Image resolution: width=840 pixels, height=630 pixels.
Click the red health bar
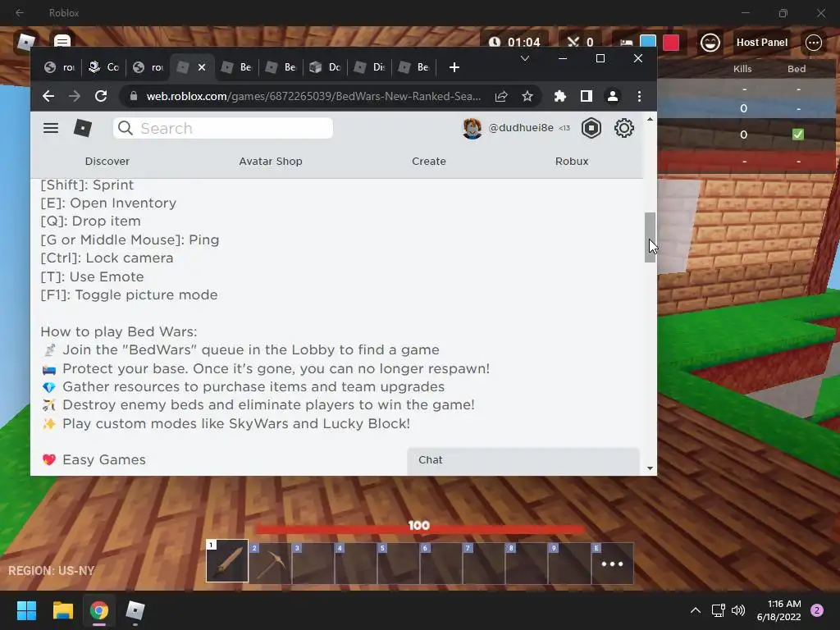pyautogui.click(x=419, y=529)
